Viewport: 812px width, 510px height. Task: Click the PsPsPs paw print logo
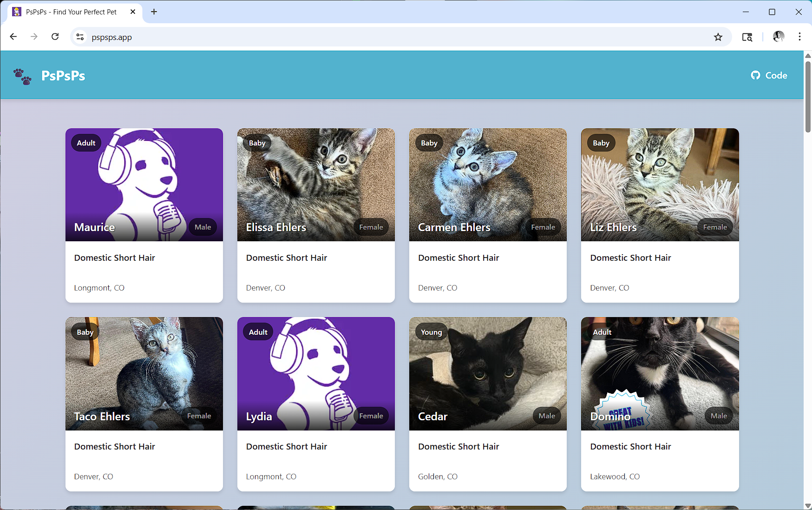coord(22,76)
